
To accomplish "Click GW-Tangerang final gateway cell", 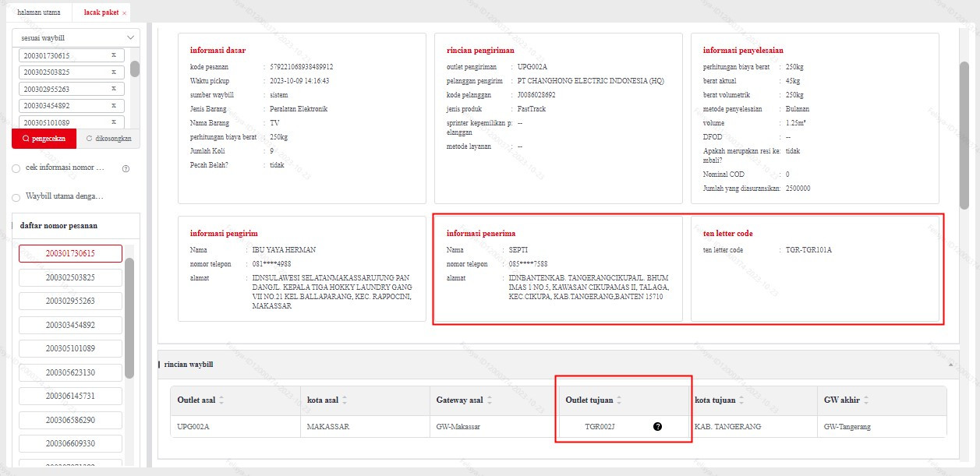I will pos(847,427).
